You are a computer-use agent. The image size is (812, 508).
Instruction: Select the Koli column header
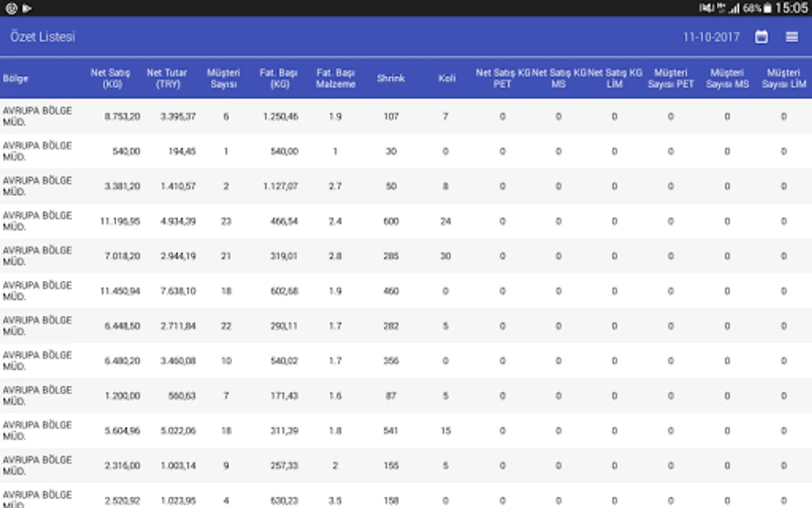(447, 78)
